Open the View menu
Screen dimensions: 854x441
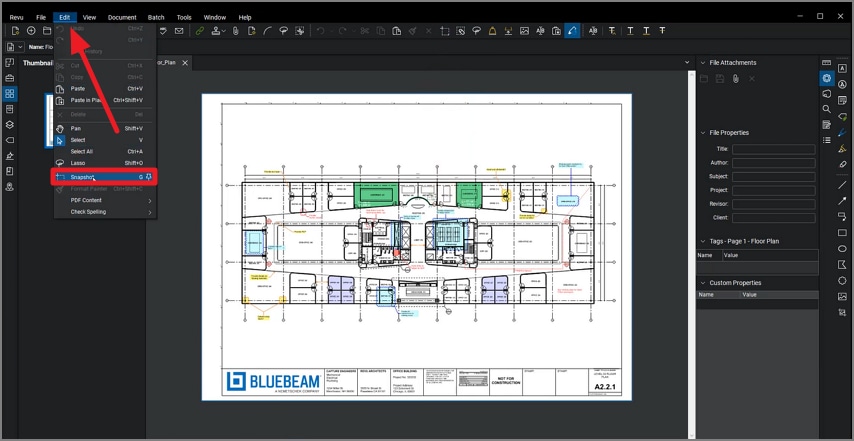(89, 17)
